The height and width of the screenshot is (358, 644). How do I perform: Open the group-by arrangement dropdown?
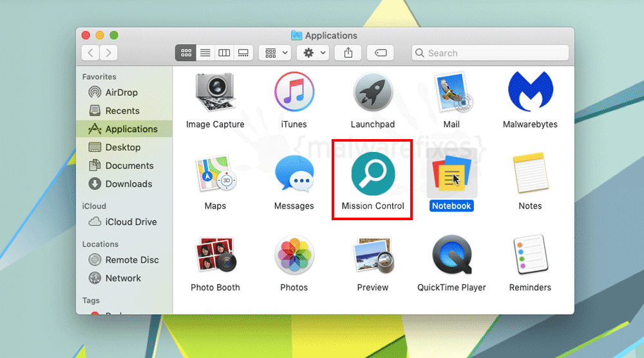tap(275, 53)
